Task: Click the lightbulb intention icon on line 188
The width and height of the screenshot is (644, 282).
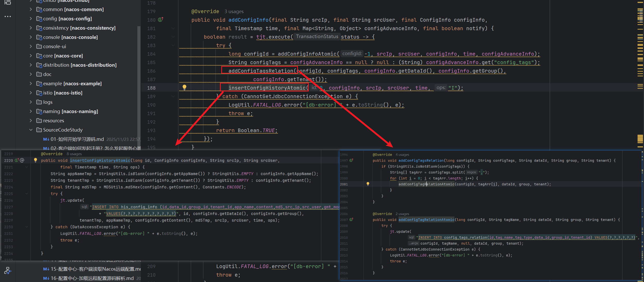Action: click(x=184, y=87)
